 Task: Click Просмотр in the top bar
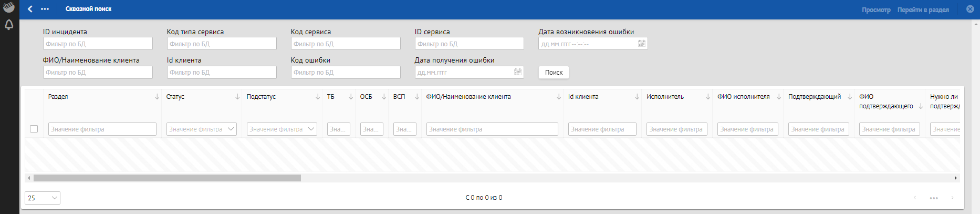875,10
